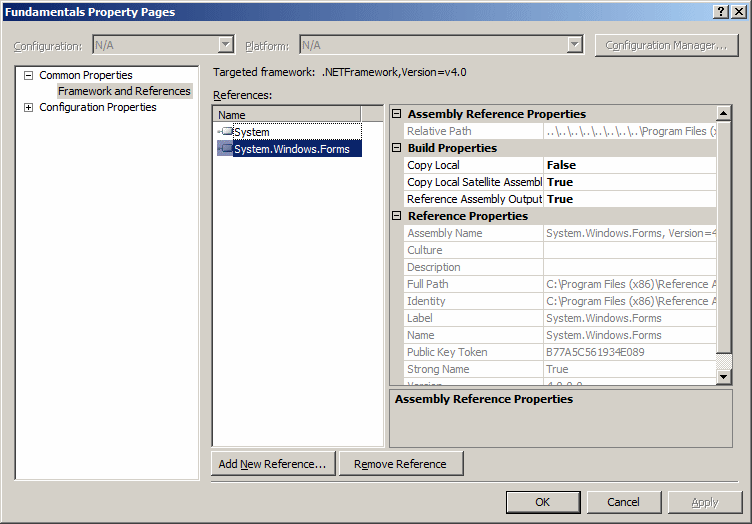The width and height of the screenshot is (752, 524).
Task: Confirm the dialog with OK
Action: pos(543,502)
